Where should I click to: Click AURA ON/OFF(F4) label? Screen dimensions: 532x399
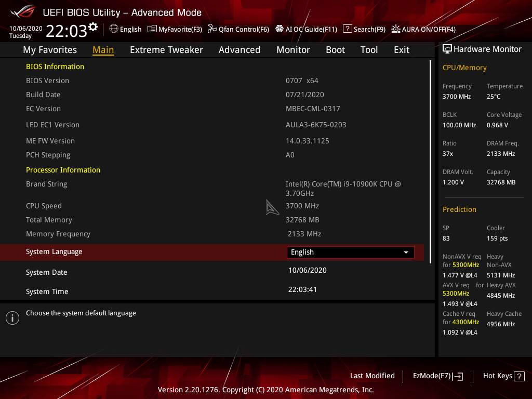click(x=429, y=29)
